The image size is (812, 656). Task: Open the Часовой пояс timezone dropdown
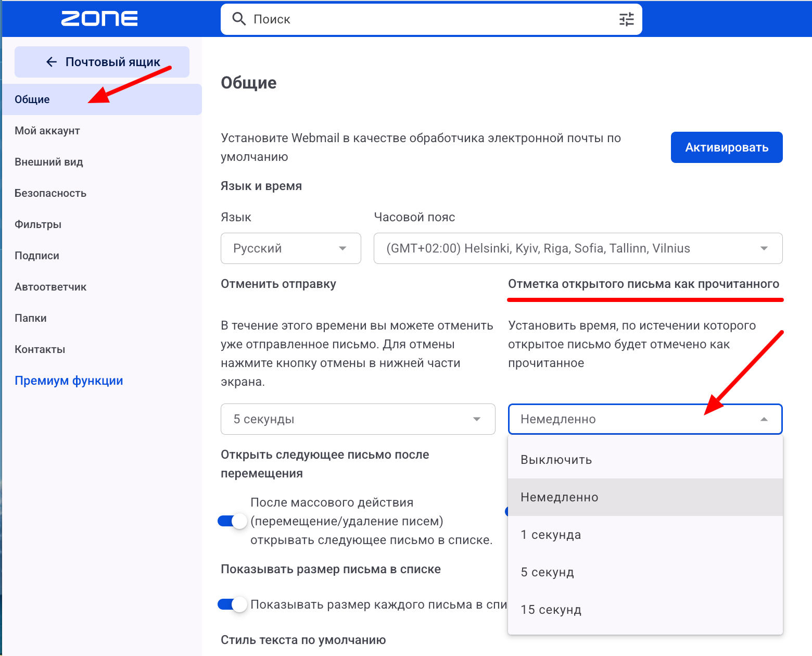(578, 248)
